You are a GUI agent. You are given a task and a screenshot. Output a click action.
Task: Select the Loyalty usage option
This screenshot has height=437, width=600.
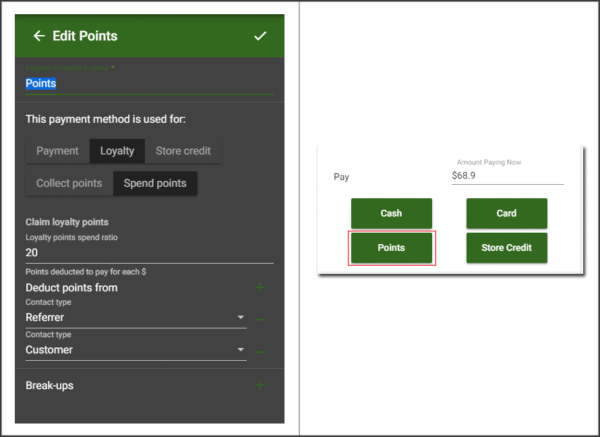point(117,151)
